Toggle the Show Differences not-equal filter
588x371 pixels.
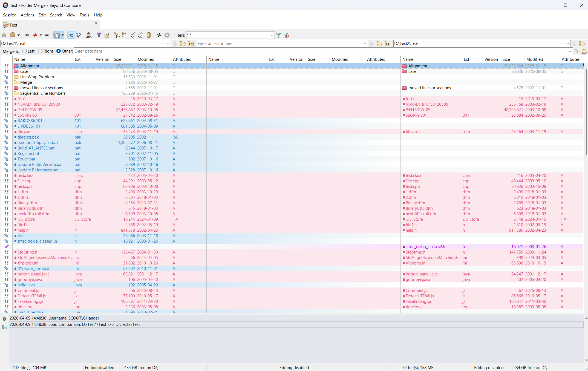click(x=35, y=35)
